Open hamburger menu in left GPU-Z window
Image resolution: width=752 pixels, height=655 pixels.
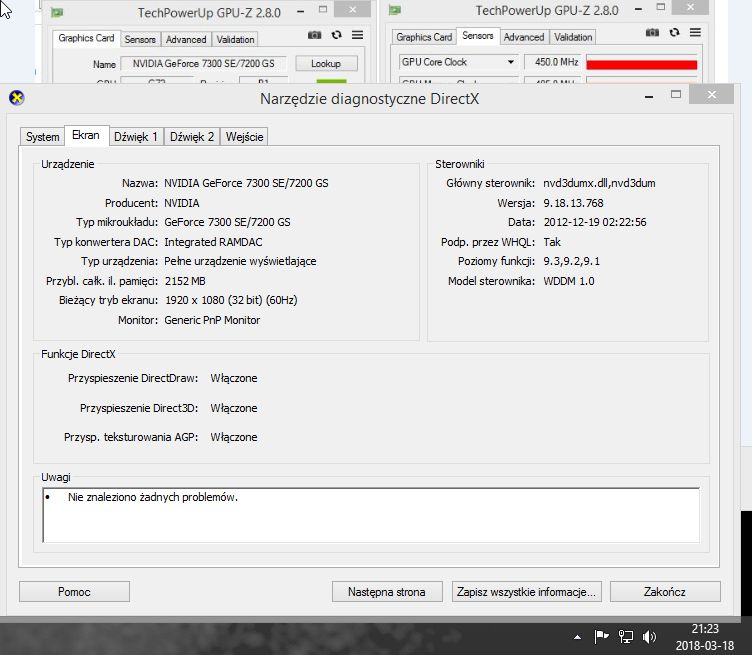[x=357, y=35]
